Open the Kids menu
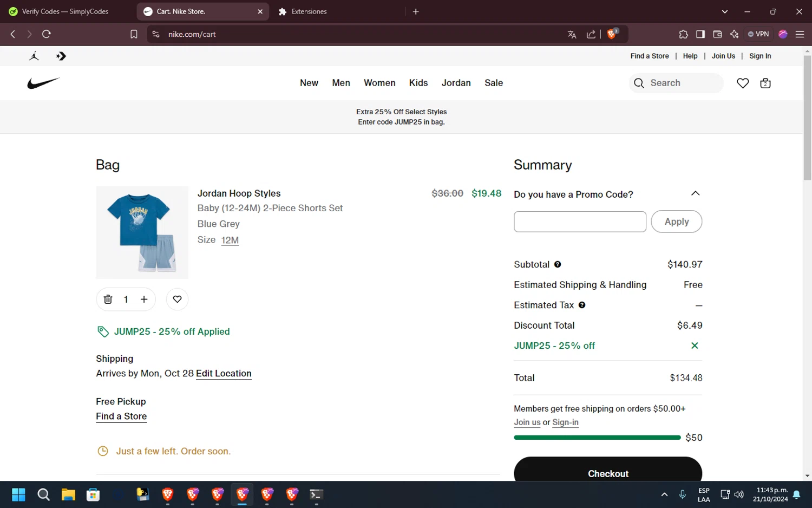This screenshot has height=508, width=812. pyautogui.click(x=418, y=83)
